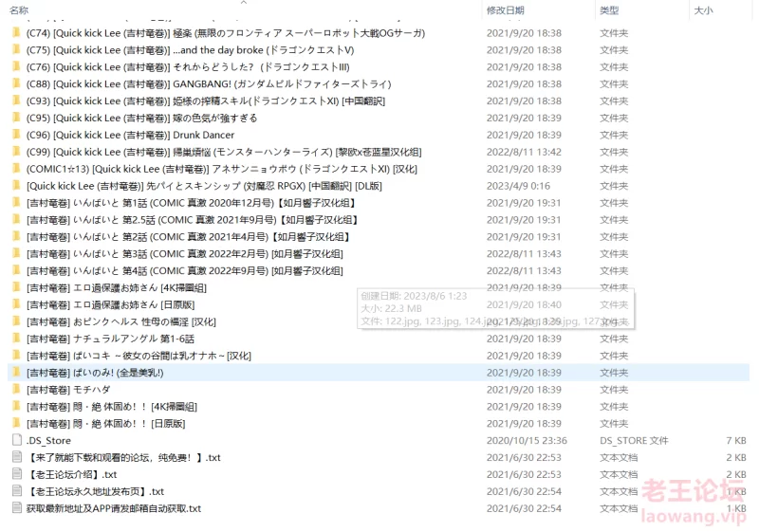Screen dimensions: 759x532
Task: Select the '【老王论坛介绍】.txt' file name
Action: [72, 474]
